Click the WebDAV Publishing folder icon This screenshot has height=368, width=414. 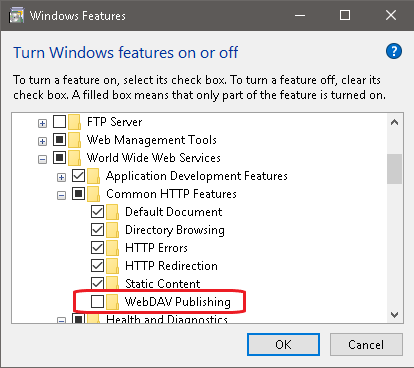[x=113, y=302]
